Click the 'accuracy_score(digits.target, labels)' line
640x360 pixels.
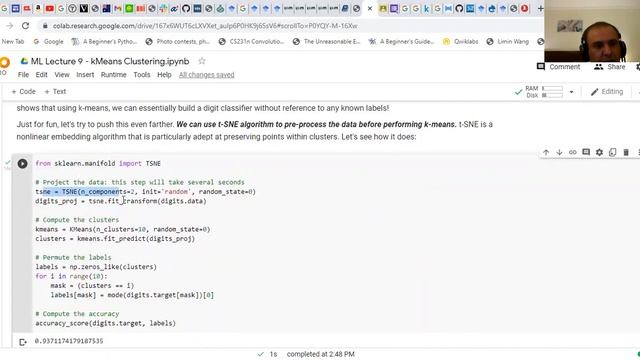105,323
